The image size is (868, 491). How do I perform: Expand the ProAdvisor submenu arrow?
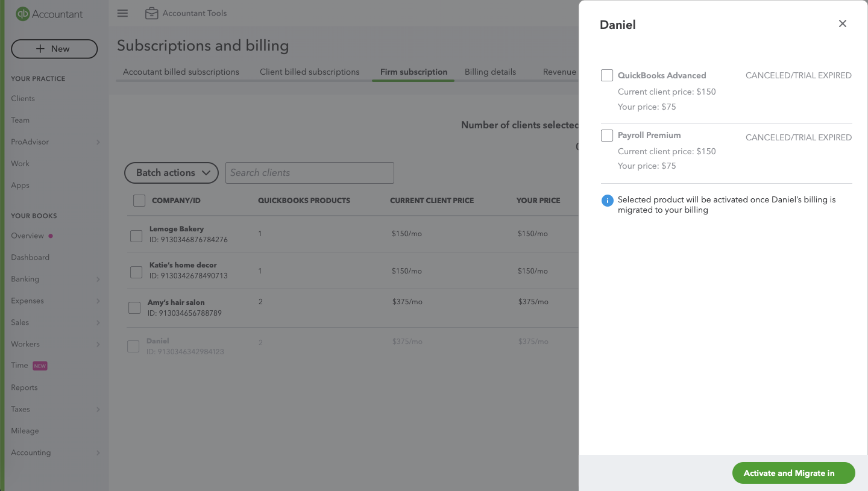pyautogui.click(x=98, y=142)
